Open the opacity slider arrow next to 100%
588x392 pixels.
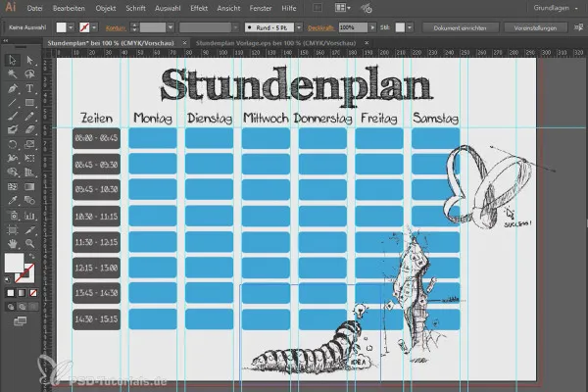[x=372, y=27]
